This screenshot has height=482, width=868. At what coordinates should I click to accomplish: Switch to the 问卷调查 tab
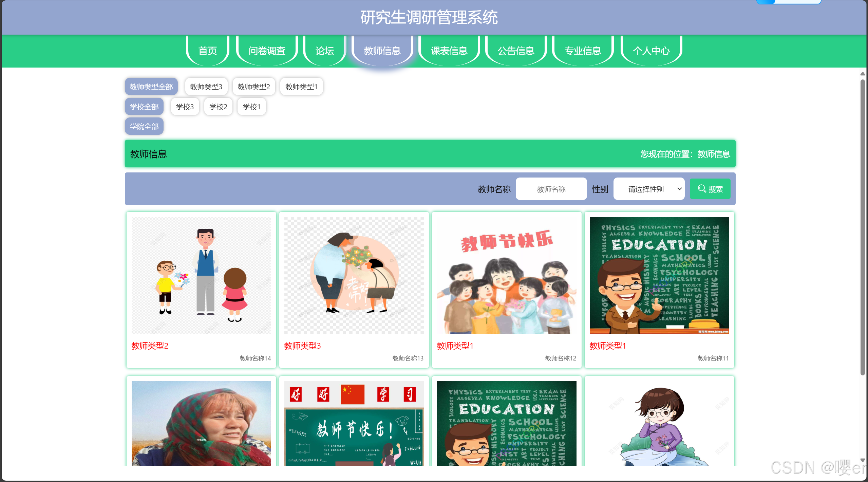tap(267, 51)
